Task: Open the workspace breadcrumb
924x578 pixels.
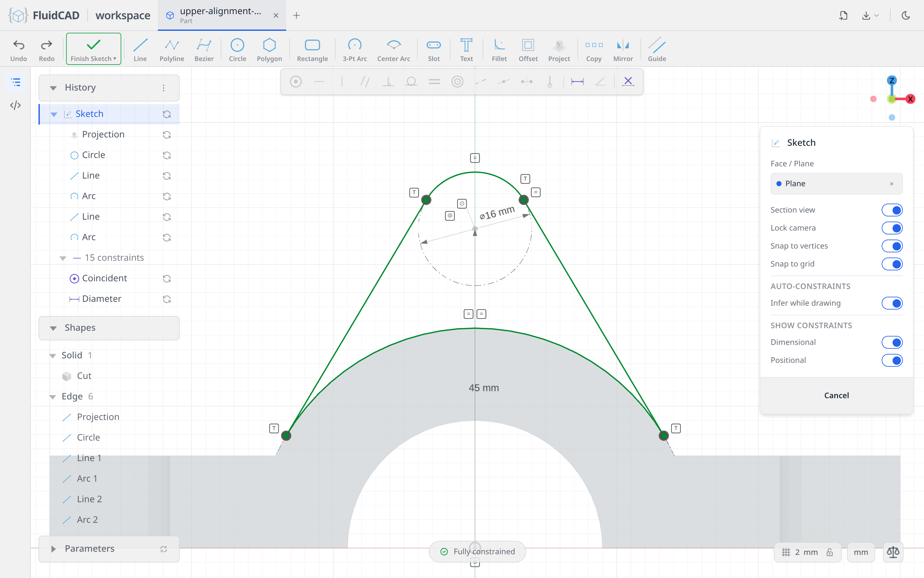Action: 123,15
